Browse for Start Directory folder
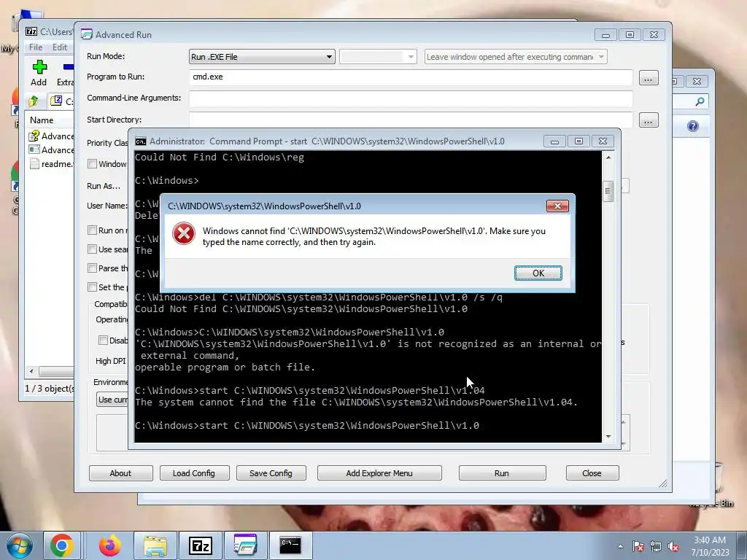This screenshot has height=560, width=747. (x=649, y=120)
